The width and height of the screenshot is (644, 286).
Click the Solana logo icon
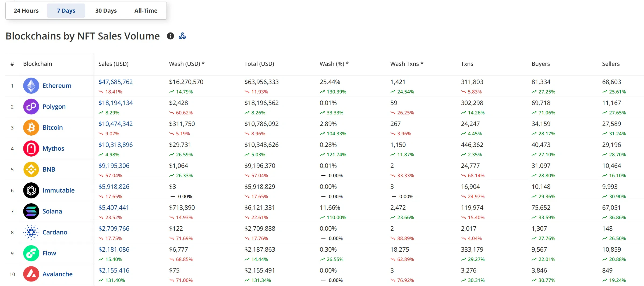pos(31,211)
